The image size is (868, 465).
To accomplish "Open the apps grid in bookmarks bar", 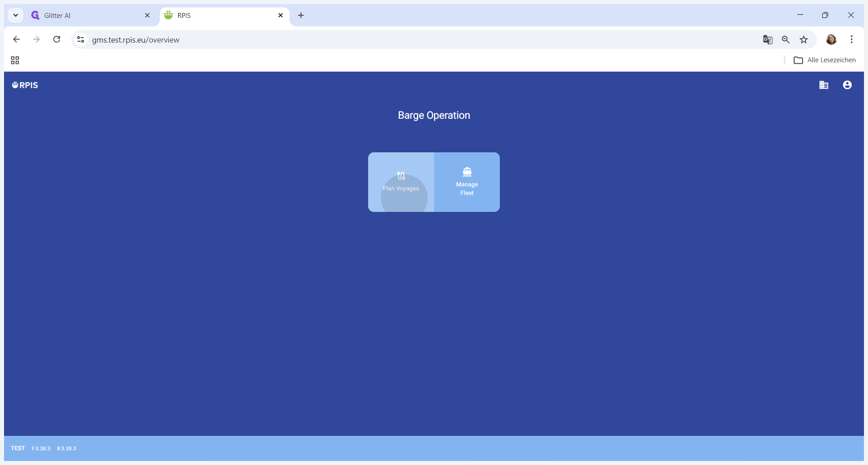I will [x=15, y=60].
